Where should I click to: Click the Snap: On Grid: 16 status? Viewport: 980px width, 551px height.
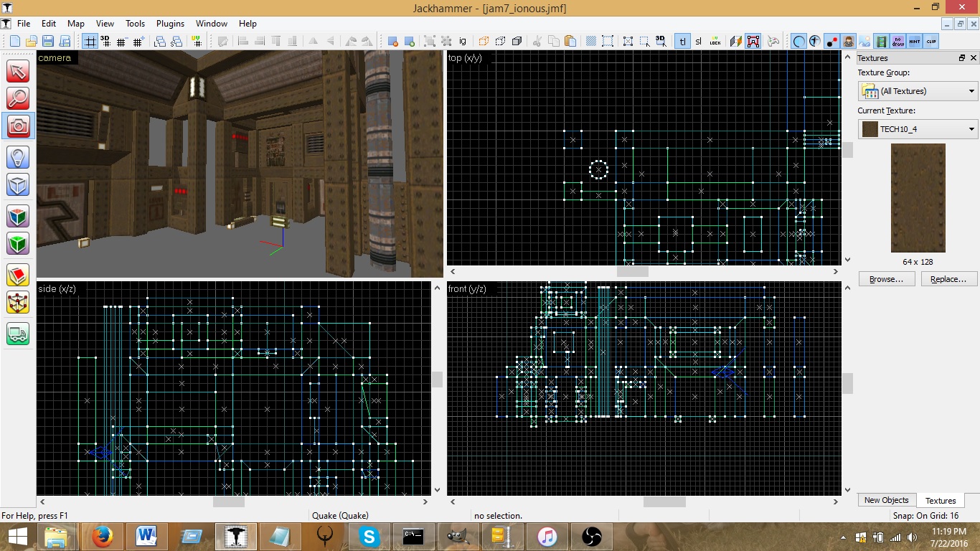pos(925,516)
